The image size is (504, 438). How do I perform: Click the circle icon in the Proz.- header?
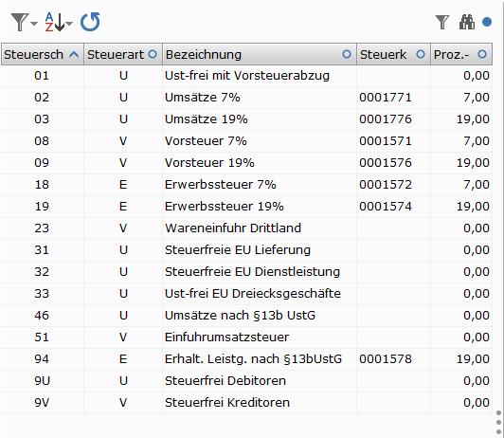click(x=482, y=54)
